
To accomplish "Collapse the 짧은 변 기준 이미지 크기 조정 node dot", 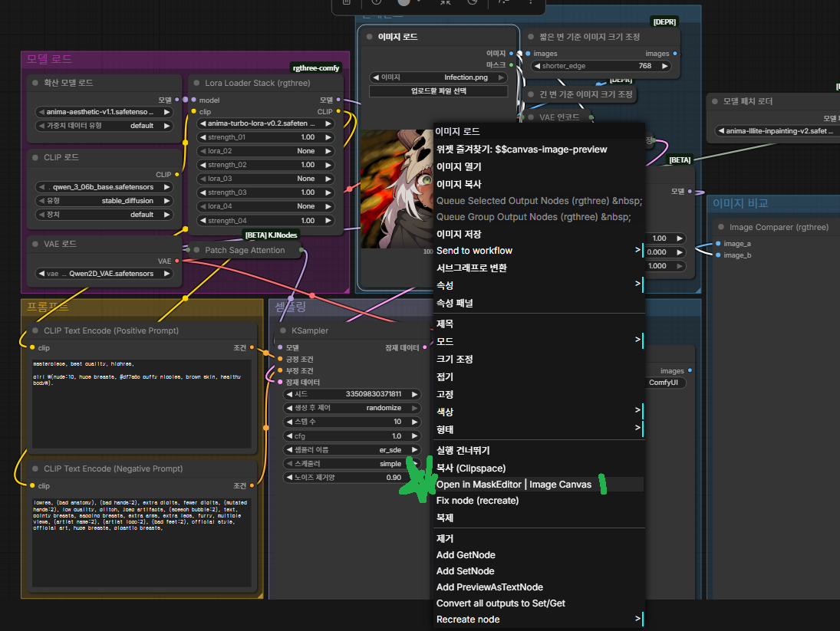I will (531, 37).
